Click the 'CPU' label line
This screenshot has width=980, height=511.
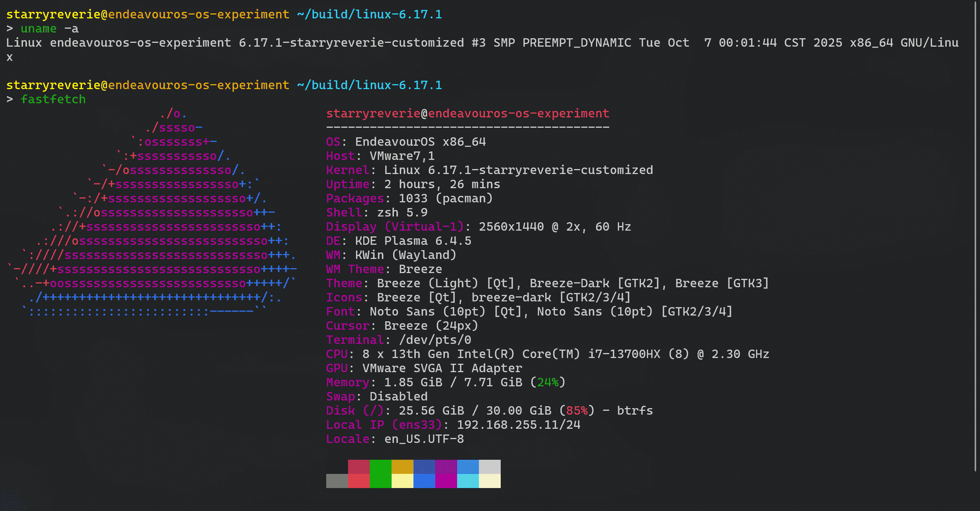pyautogui.click(x=336, y=354)
